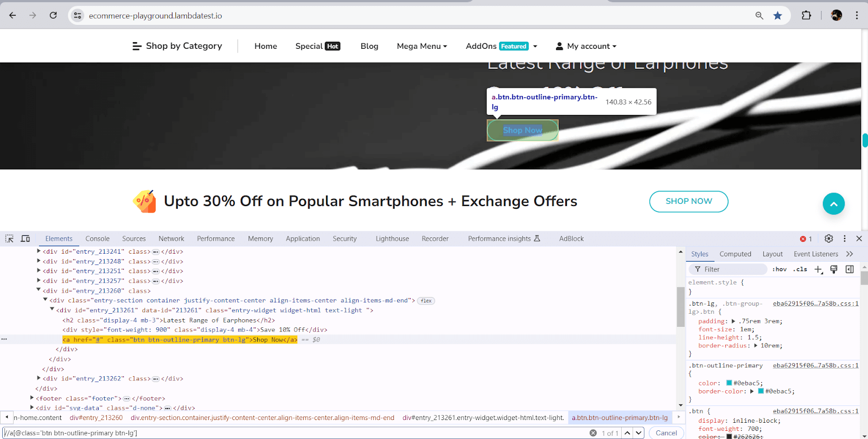This screenshot has width=868, height=439.
Task: Toggle :hov element state panel
Action: pyautogui.click(x=780, y=269)
